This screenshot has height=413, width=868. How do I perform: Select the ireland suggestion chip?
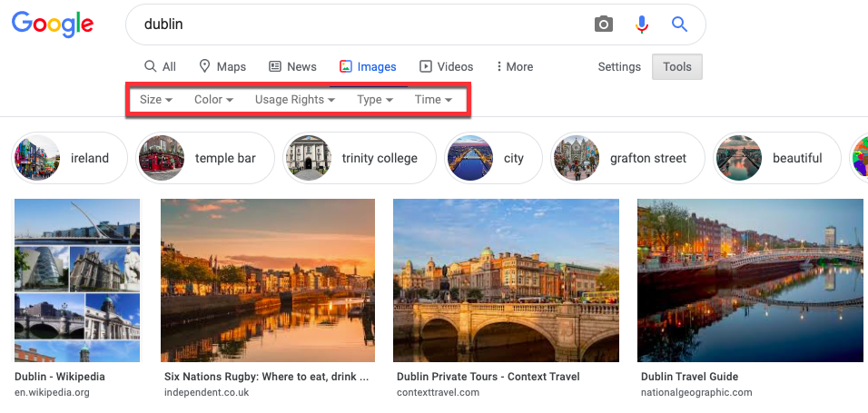coord(69,158)
